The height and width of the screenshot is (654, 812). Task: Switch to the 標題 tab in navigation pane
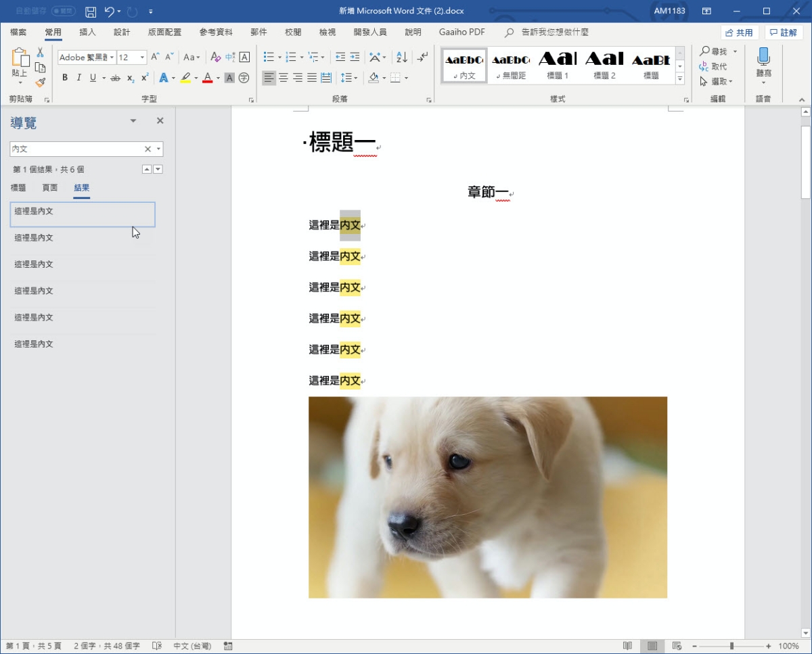pos(18,188)
